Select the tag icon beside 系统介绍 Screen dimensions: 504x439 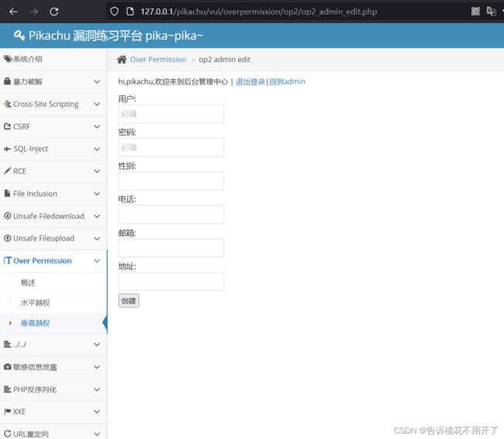click(8, 59)
